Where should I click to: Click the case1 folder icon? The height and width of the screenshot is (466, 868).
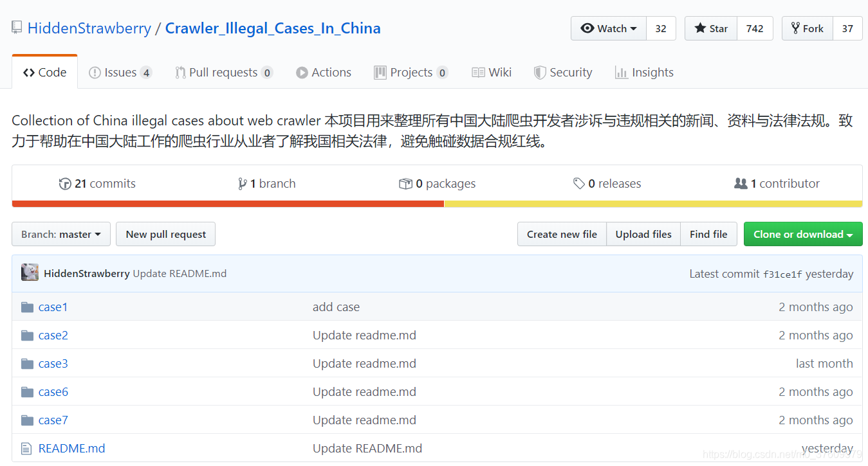(27, 307)
